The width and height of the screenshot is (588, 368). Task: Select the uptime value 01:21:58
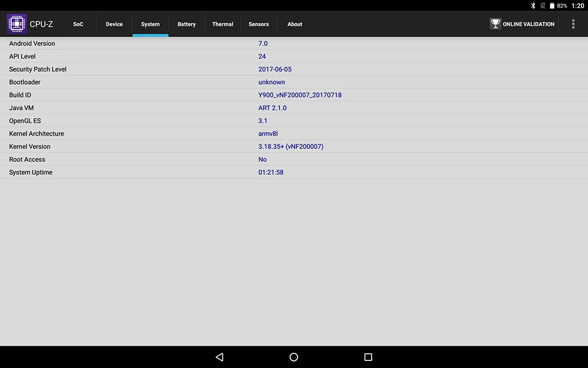(x=270, y=173)
